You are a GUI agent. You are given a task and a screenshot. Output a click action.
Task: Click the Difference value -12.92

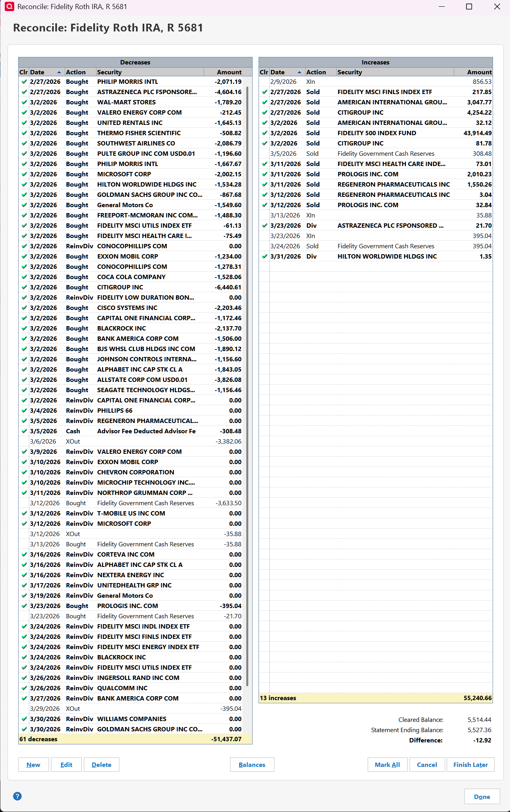pos(482,740)
